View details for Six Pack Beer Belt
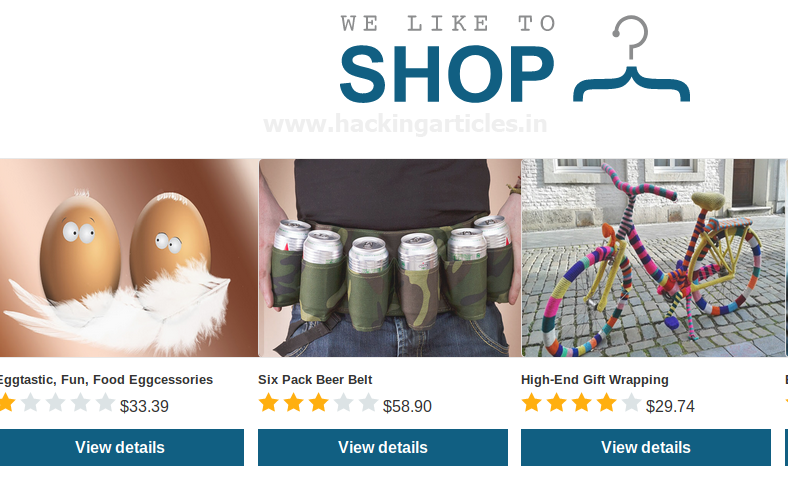 tap(383, 447)
